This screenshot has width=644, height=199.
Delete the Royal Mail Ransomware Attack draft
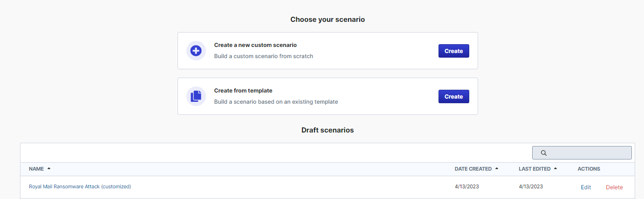614,187
